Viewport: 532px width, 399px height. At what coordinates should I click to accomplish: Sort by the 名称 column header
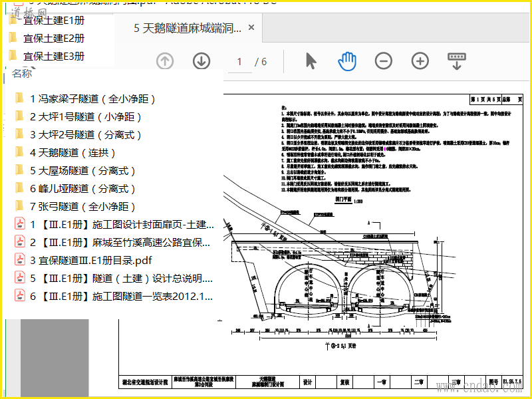[22, 73]
